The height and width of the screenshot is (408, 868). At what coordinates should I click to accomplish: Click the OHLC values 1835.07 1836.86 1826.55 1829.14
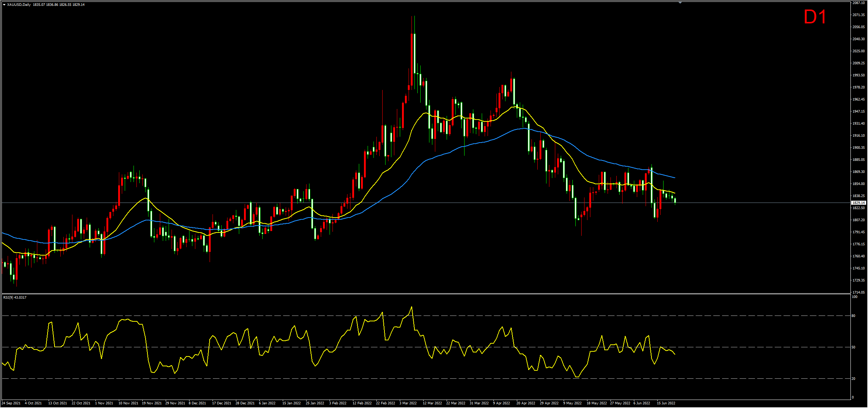(x=59, y=5)
